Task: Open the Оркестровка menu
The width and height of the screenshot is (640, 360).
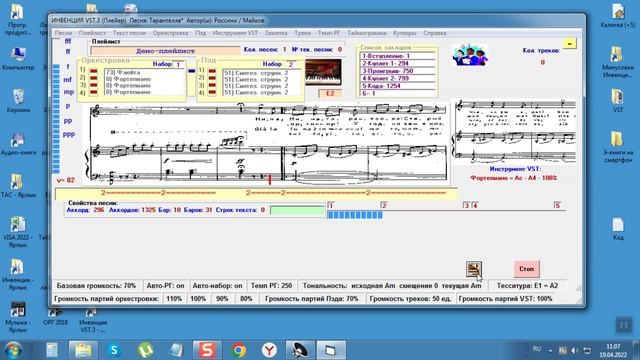Action: [x=170, y=33]
